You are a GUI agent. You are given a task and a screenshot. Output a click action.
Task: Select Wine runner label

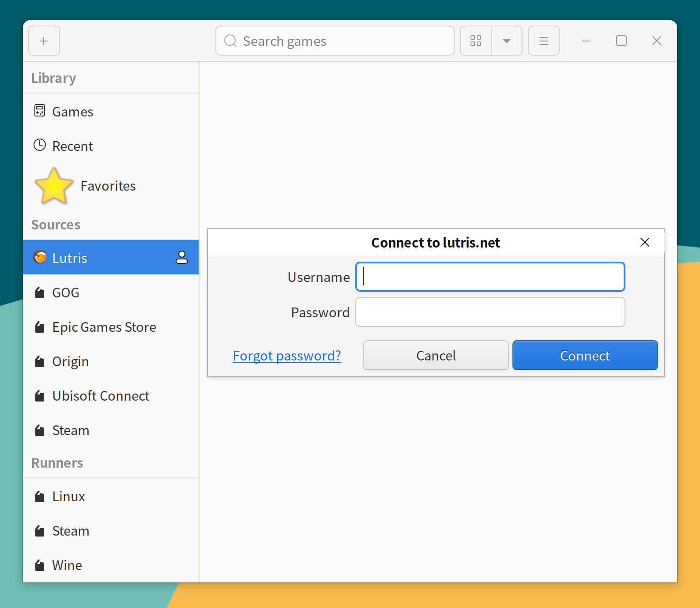tap(67, 565)
